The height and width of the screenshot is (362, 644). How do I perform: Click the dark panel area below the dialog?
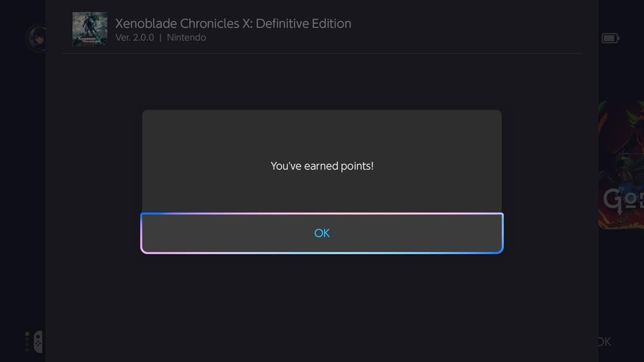click(x=322, y=304)
